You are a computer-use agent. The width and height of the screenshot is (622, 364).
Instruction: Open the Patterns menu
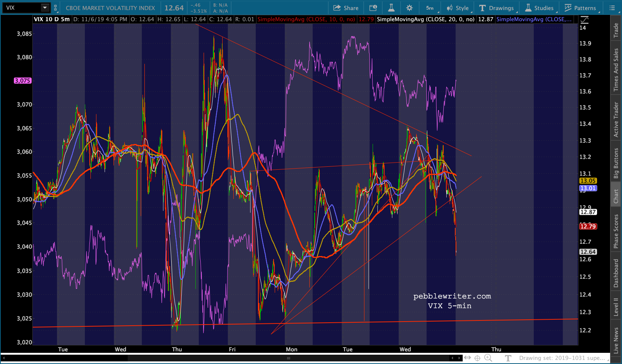(580, 8)
